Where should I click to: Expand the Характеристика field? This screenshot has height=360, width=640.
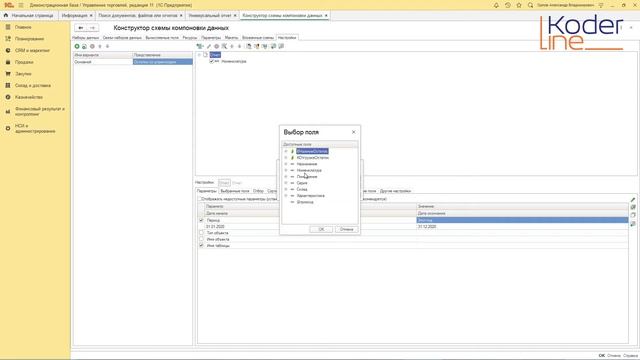(x=286, y=196)
